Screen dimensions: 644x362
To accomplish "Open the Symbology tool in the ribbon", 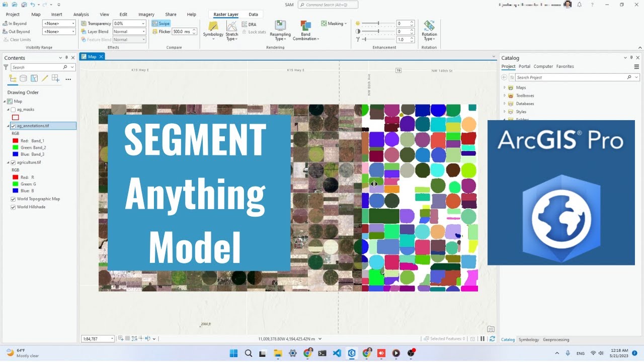I will (213, 30).
